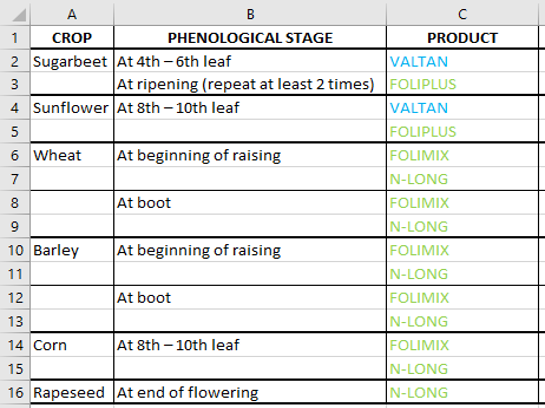Click the PRODUCT header cell
Screen dimensions: 545x408
click(462, 38)
